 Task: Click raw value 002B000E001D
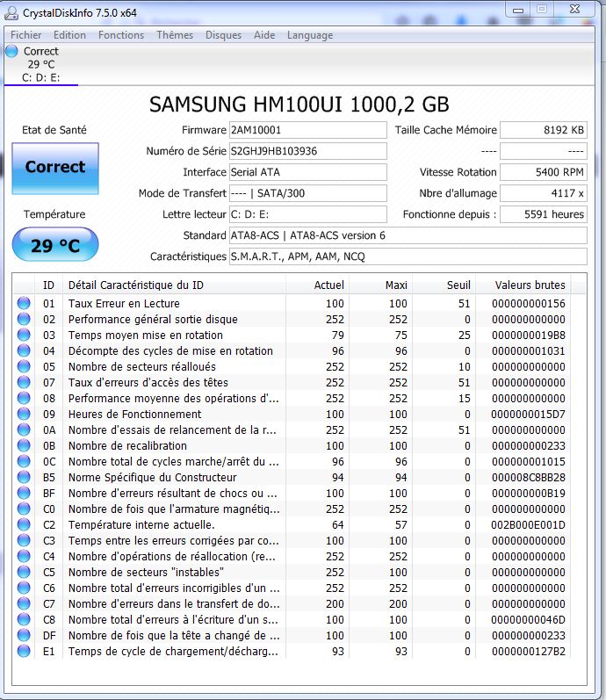point(528,524)
